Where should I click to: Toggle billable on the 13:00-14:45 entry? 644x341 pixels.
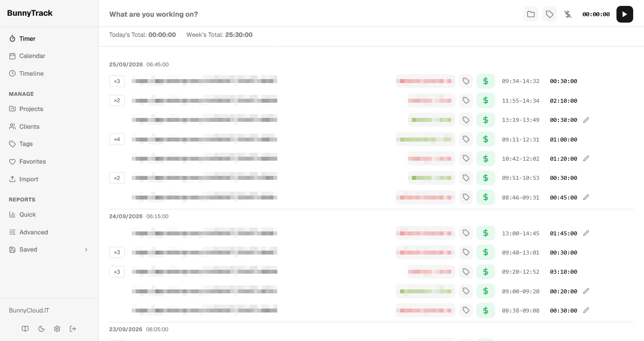click(486, 233)
